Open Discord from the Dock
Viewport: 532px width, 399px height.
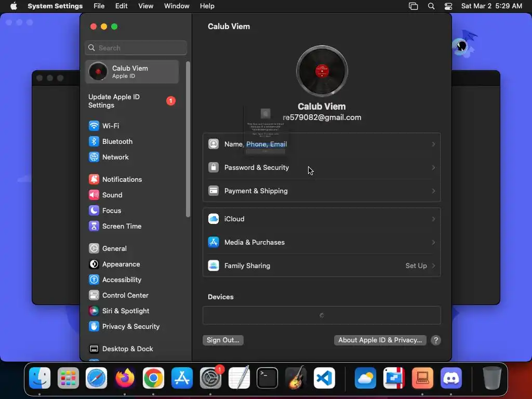point(451,378)
